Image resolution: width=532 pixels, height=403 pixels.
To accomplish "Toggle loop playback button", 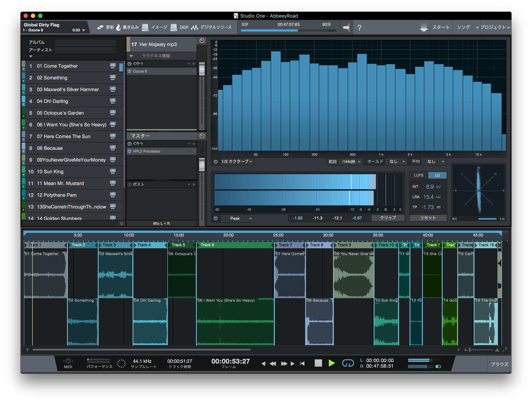I will tap(348, 363).
